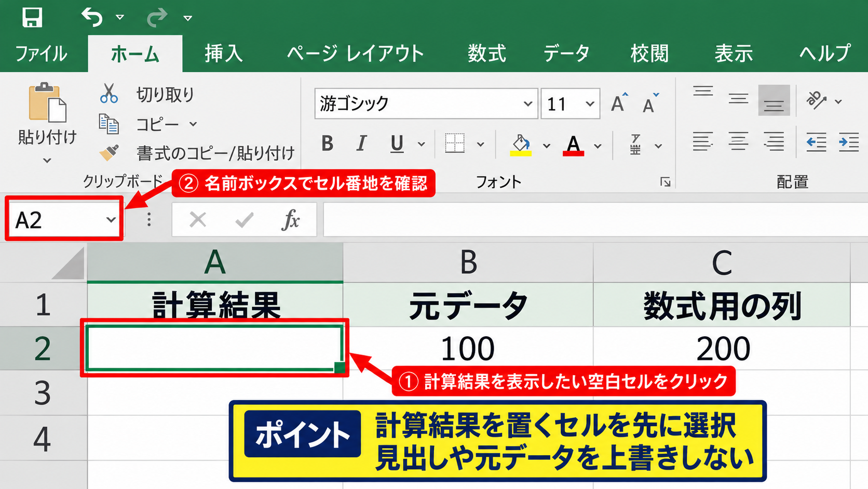This screenshot has width=868, height=489.
Task: Expand the 貼り付け options arrow
Action: 47,161
